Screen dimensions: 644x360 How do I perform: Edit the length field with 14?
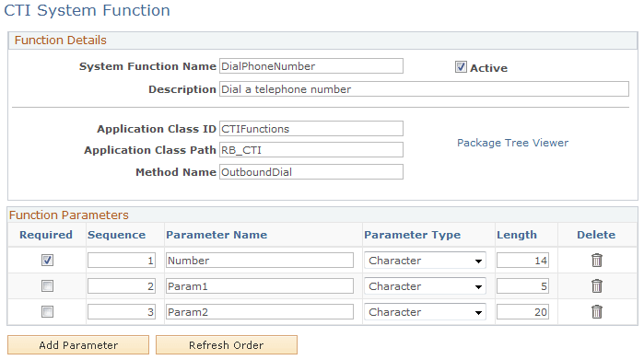tap(522, 261)
